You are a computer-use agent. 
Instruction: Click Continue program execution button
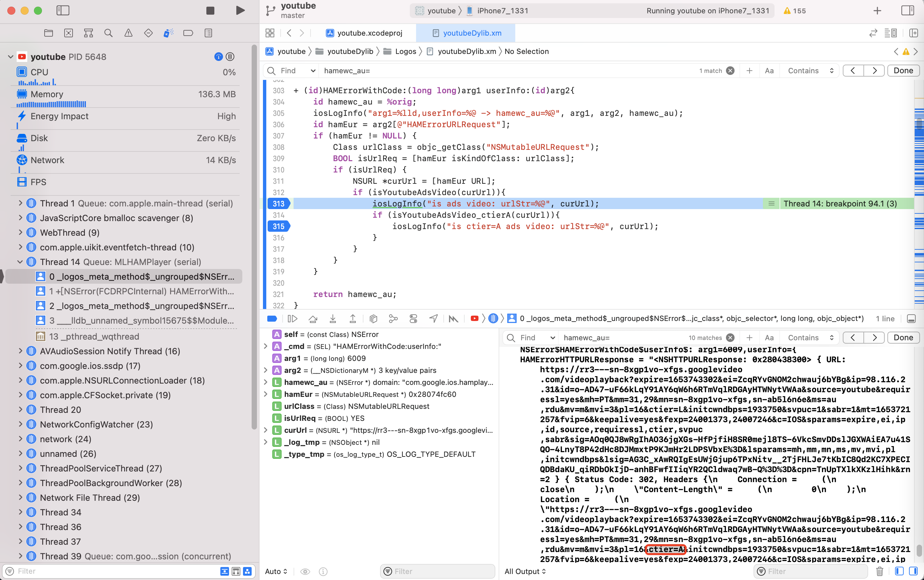point(293,319)
